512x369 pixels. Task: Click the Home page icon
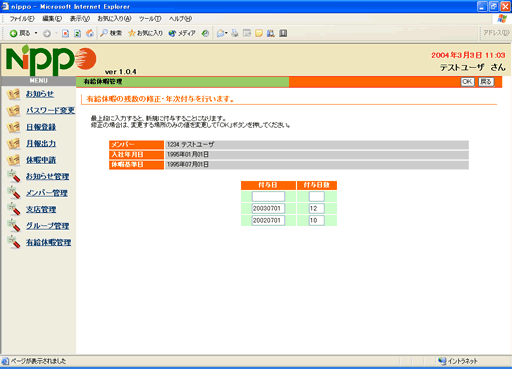pyautogui.click(x=90, y=33)
